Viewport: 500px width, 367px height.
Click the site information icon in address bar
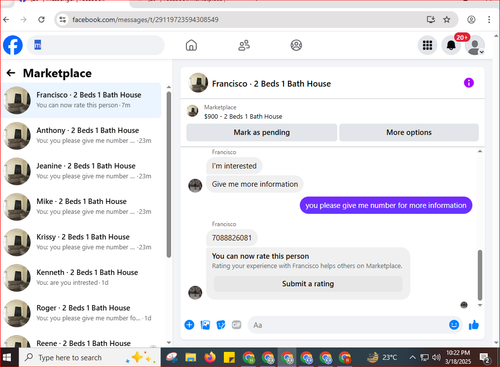(63, 20)
